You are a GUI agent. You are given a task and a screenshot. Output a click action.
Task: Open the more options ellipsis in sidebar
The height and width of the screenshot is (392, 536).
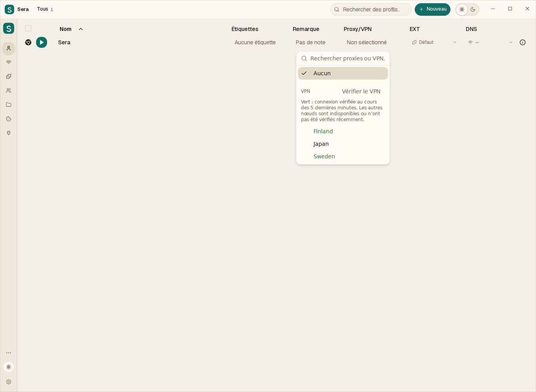[x=9, y=353]
